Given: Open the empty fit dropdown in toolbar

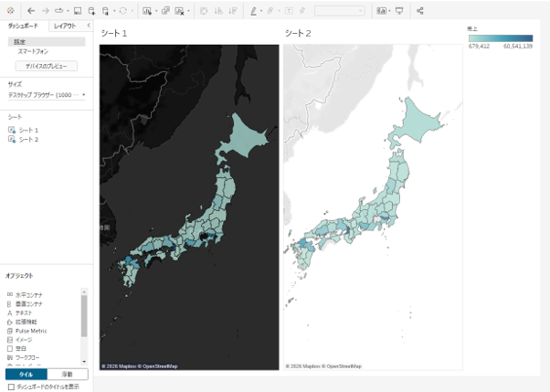Looking at the screenshot, I should point(340,11).
